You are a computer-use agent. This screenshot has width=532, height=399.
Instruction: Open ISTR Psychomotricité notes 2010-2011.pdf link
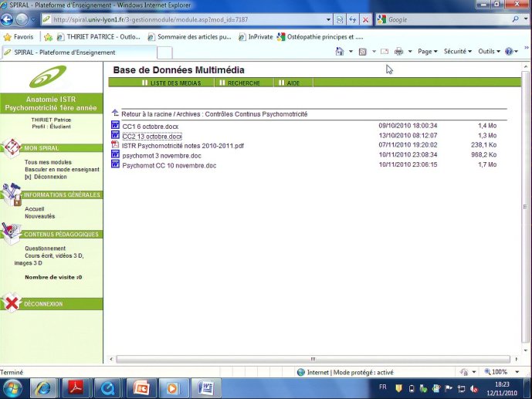[183, 146]
